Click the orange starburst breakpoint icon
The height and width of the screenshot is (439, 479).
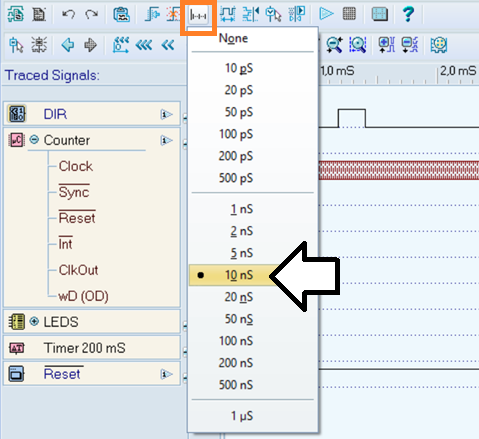[173, 14]
